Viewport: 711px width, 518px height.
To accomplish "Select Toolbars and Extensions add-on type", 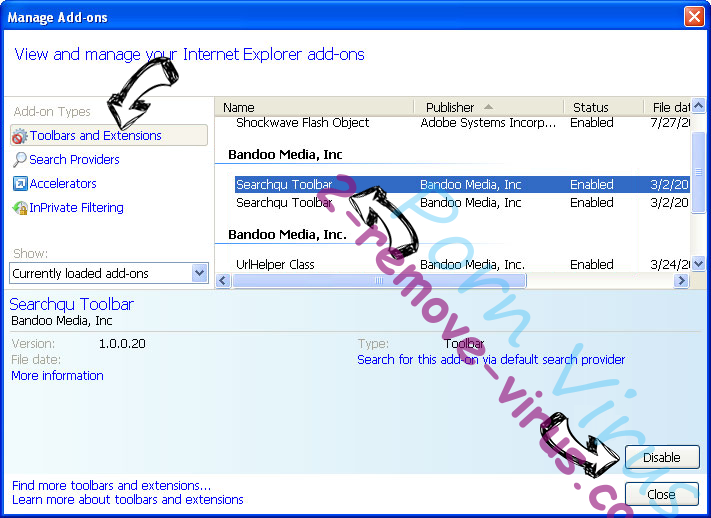I will coord(109,135).
